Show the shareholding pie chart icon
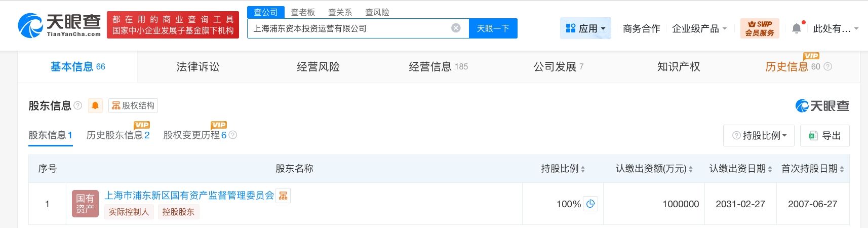This screenshot has width=868, height=228. (x=590, y=204)
